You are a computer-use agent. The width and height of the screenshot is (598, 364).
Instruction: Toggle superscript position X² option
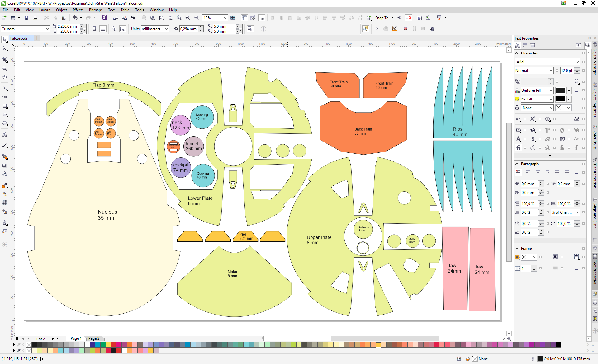click(x=533, y=119)
